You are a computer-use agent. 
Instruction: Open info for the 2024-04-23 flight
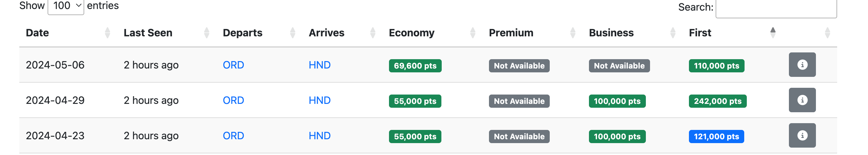point(802,135)
